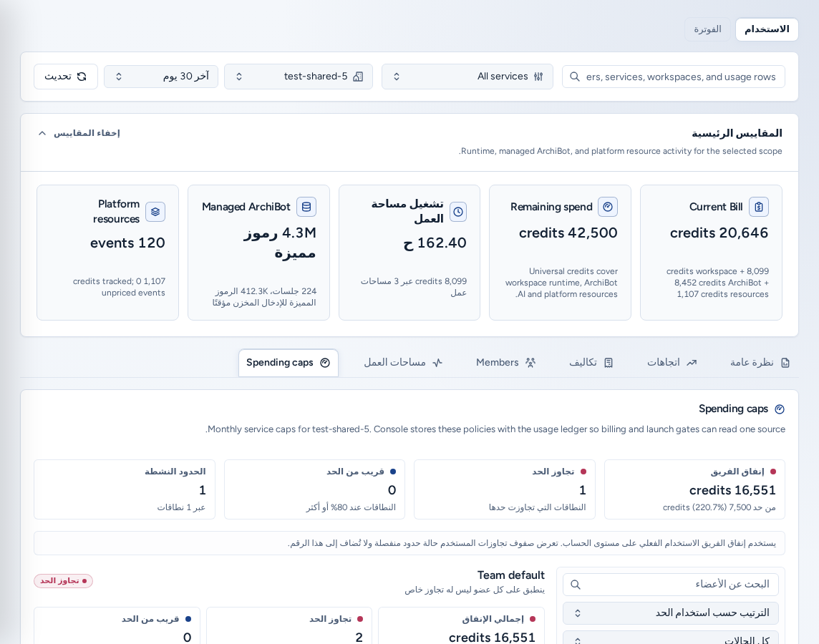The image size is (819, 644).
Task: Click the magnifier icon in members search
Action: [x=576, y=585]
